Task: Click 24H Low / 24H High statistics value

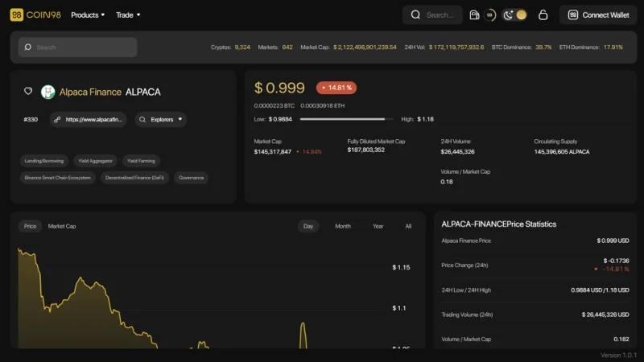Action: click(x=600, y=290)
